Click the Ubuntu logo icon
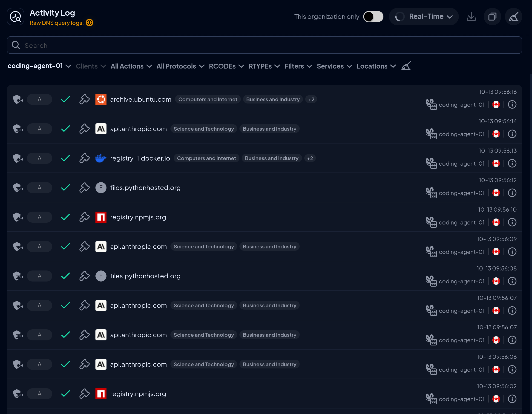Screen dimensions: 532x414 [101, 99]
